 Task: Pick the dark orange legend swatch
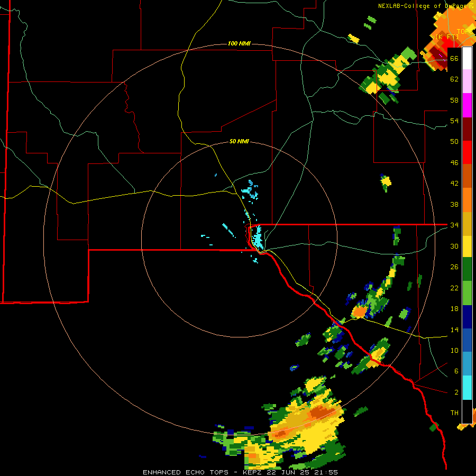(467, 176)
